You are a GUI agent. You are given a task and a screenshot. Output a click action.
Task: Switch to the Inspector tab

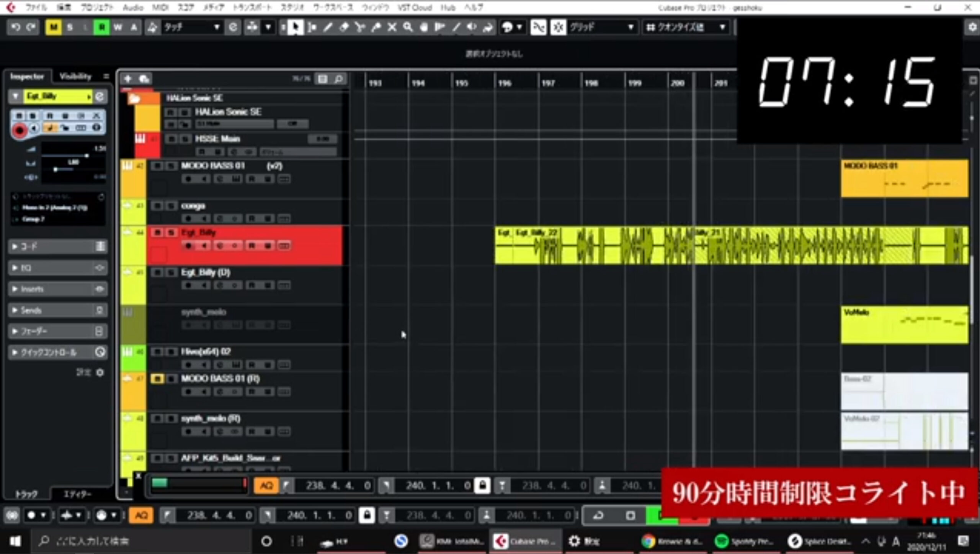tap(27, 76)
